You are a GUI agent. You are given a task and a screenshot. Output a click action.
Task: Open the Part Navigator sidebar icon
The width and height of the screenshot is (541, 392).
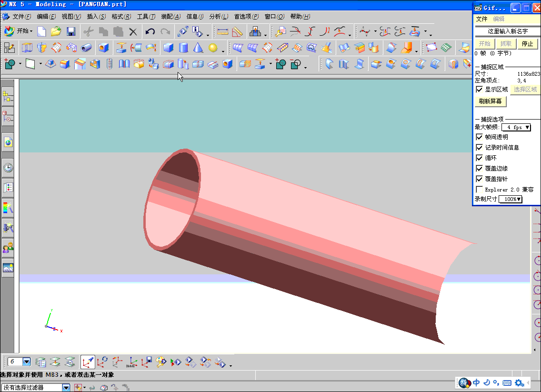pyautogui.click(x=8, y=118)
